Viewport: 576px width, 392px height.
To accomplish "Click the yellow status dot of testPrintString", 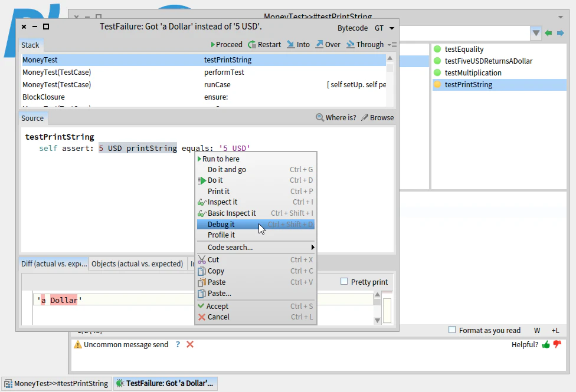I will 437,84.
